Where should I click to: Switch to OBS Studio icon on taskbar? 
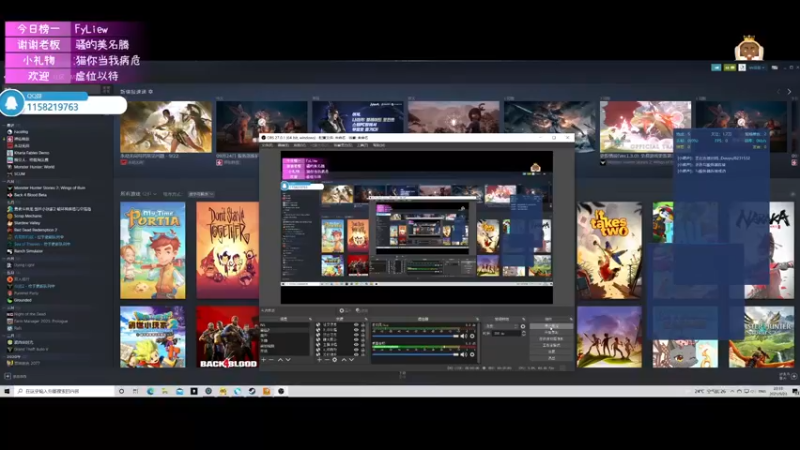coord(281,391)
